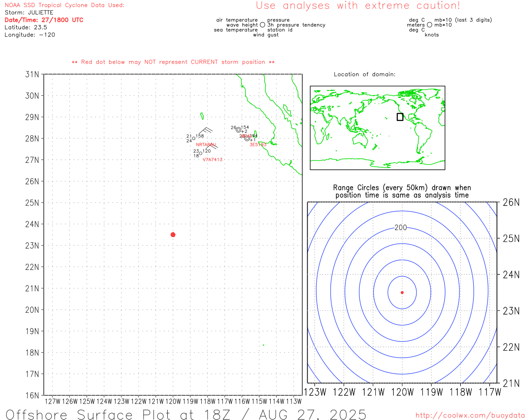Click the world locator map thumbnail

pos(377,128)
